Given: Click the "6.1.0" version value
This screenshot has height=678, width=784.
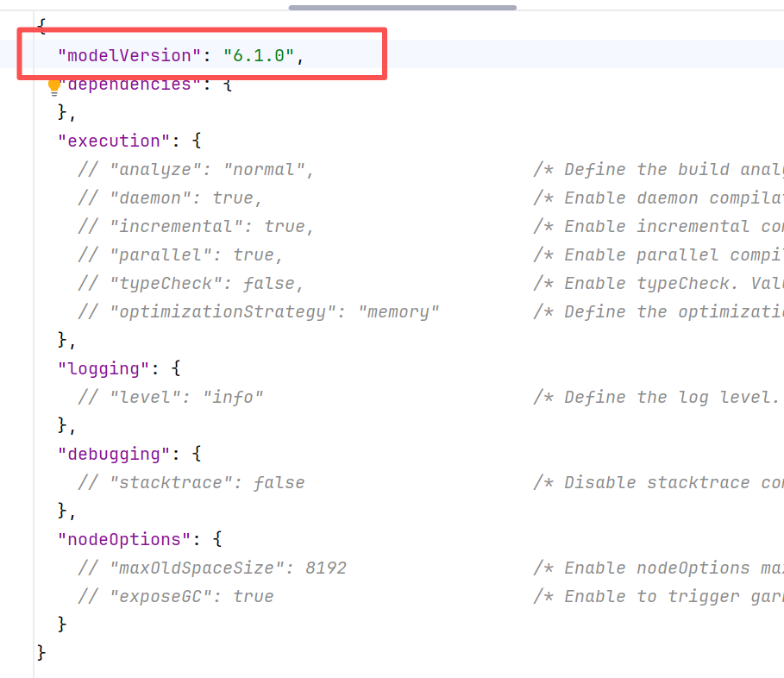Looking at the screenshot, I should tap(259, 55).
